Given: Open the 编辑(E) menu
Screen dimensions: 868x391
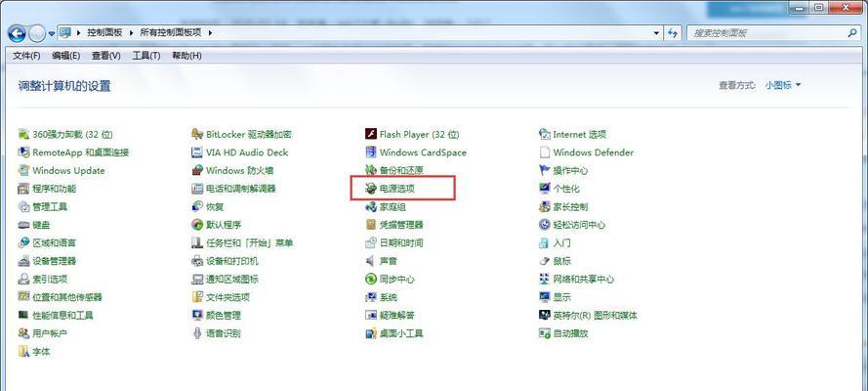Looking at the screenshot, I should [65, 56].
